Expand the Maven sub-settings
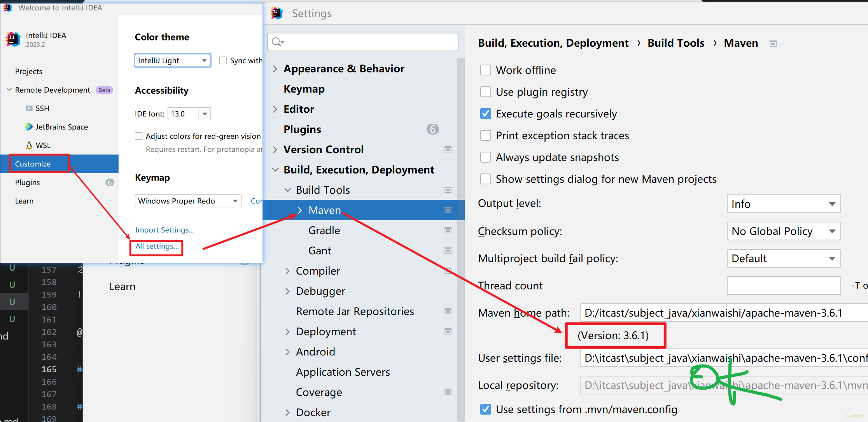This screenshot has height=422, width=868. (x=300, y=210)
